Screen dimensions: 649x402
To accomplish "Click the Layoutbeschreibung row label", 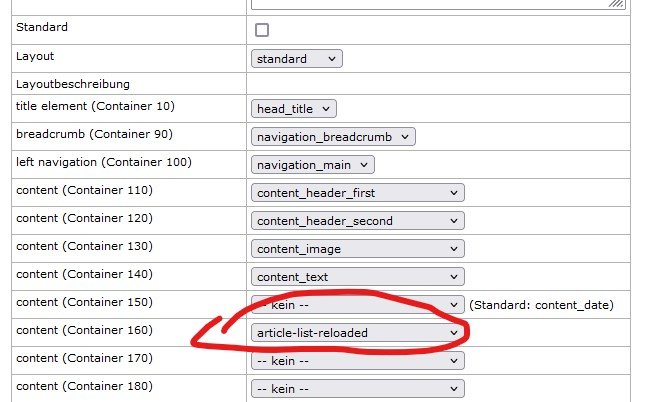I will coord(73,84).
